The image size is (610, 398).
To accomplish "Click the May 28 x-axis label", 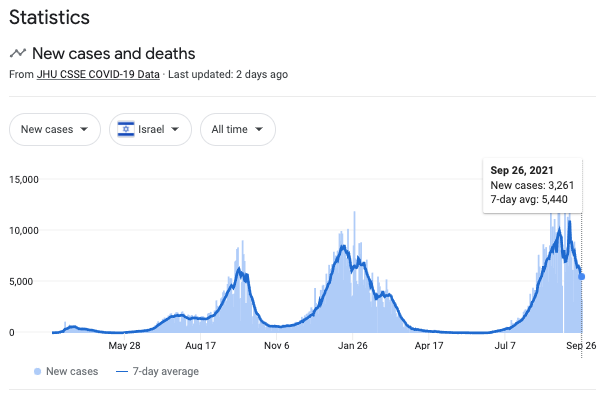I will click(124, 345).
